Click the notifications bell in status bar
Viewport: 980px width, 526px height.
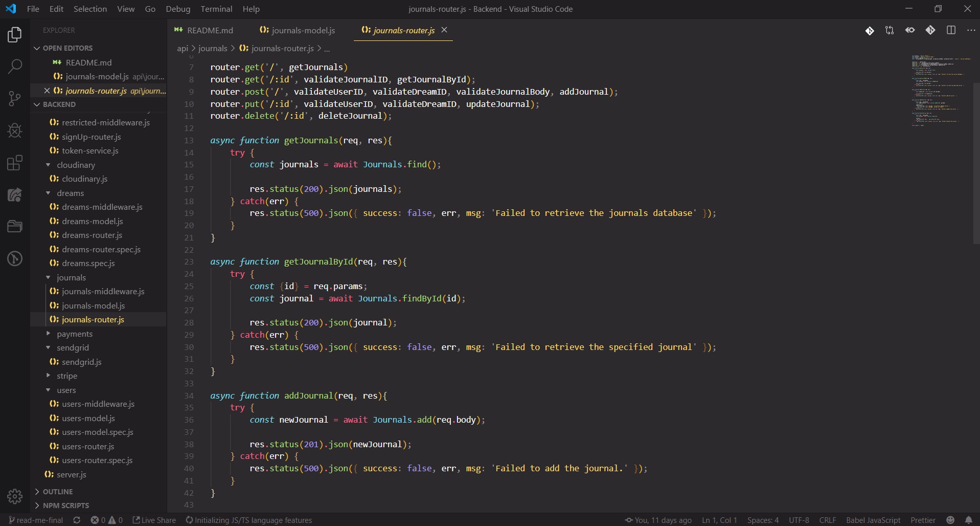pos(968,520)
